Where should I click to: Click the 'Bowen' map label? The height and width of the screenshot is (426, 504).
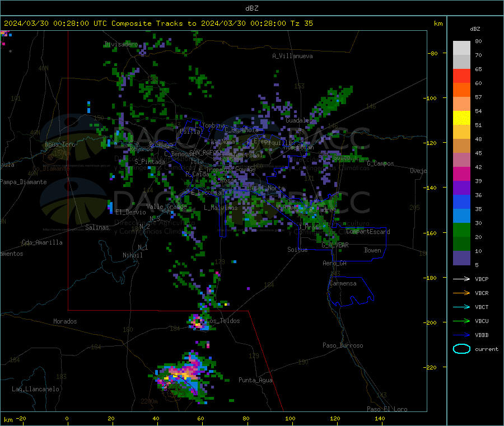pyautogui.click(x=372, y=250)
